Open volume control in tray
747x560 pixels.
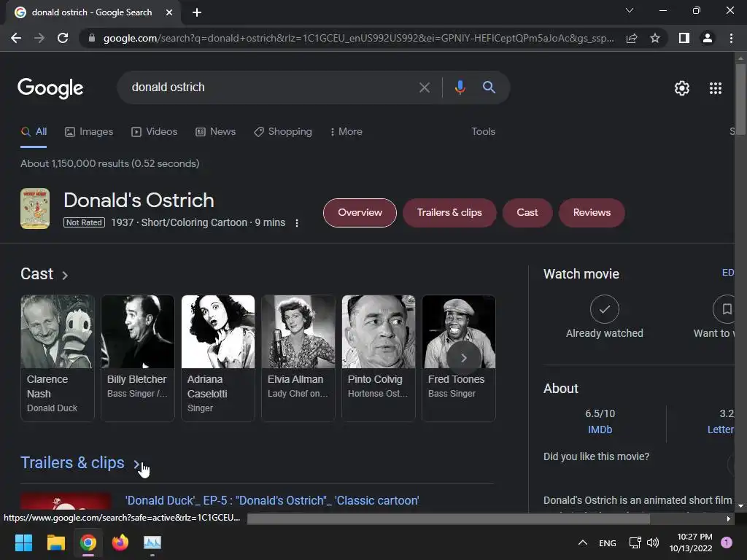[653, 542]
